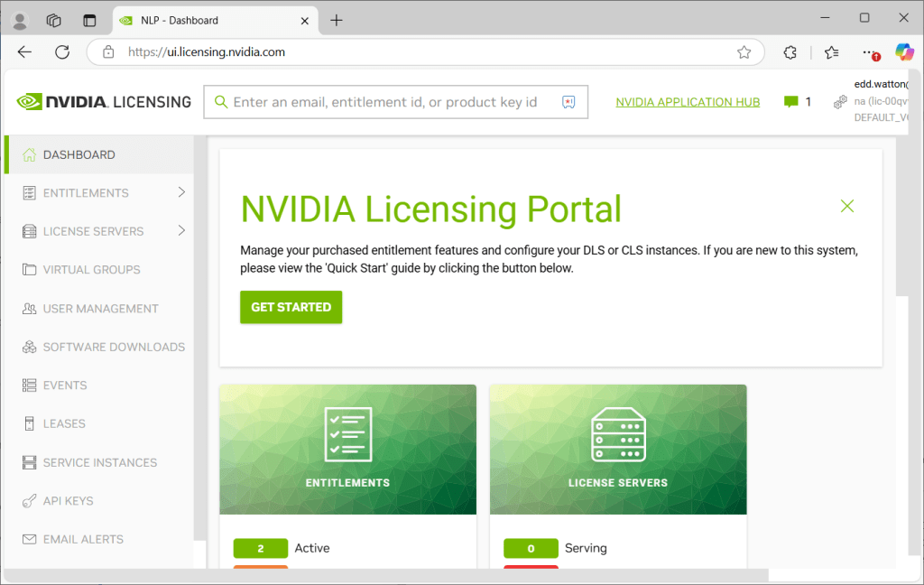This screenshot has height=585, width=924.
Task: Go to Service Instances in the sidebar
Action: point(99,463)
